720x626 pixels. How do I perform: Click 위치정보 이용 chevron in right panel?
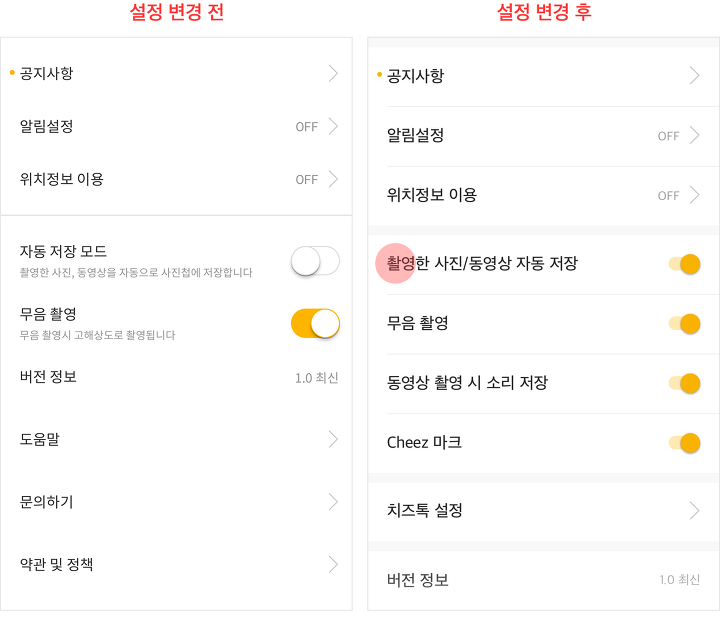tap(694, 195)
